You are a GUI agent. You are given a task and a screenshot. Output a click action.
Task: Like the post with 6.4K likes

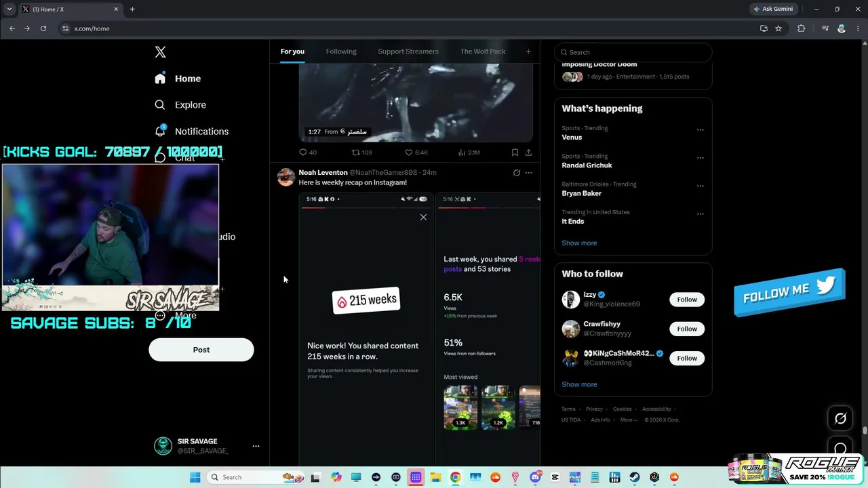coord(416,152)
